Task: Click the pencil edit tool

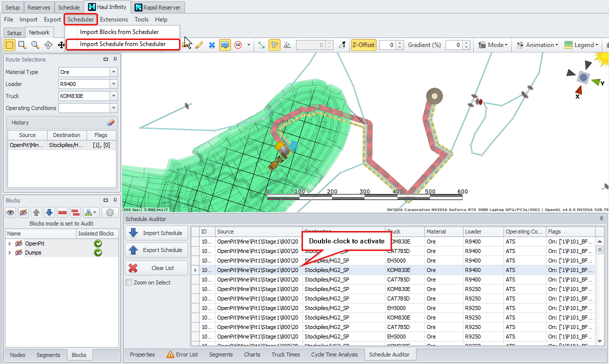Action: pyautogui.click(x=199, y=45)
